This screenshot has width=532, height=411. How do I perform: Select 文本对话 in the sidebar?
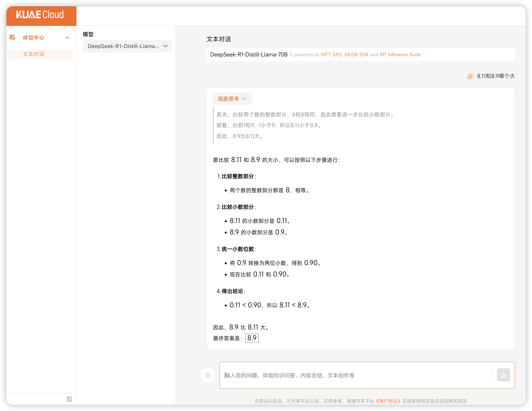[x=40, y=54]
